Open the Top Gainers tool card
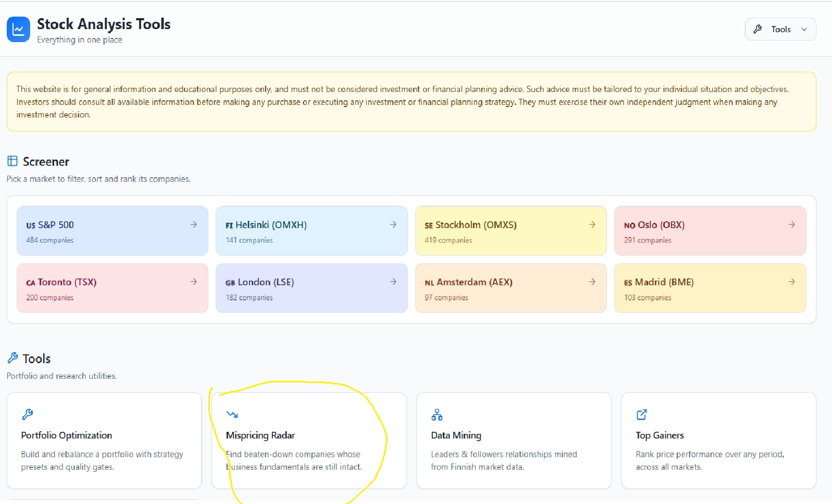Screen dimensions: 832x504 point(718,441)
